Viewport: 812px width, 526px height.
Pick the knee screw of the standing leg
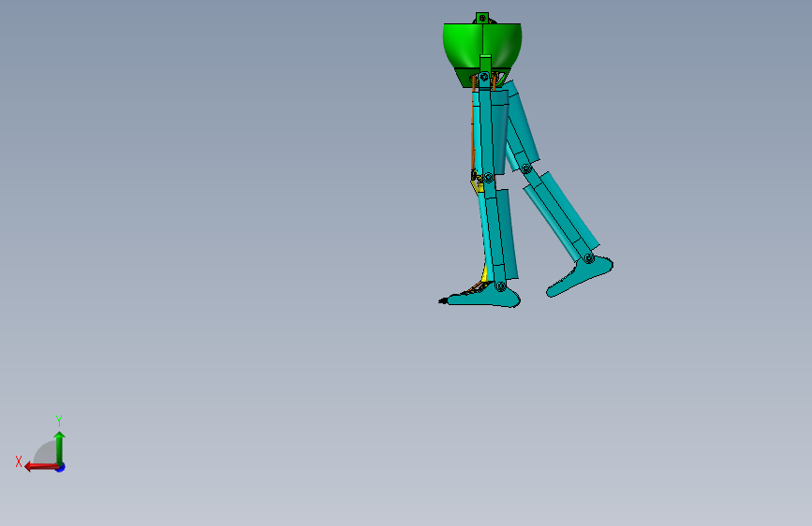pos(488,178)
